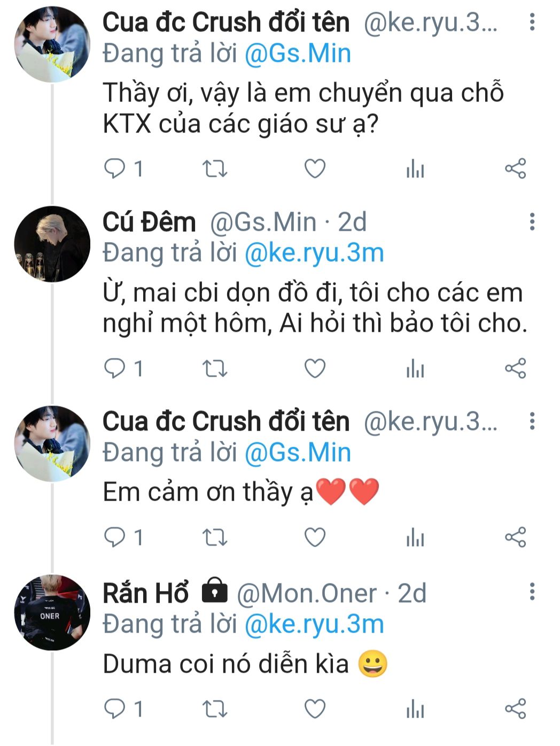Share Cú Đêm's reply tweet

point(516,369)
